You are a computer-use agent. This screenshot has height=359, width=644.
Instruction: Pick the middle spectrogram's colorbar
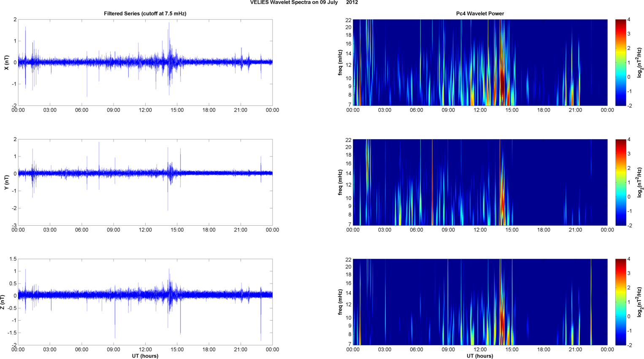620,182
